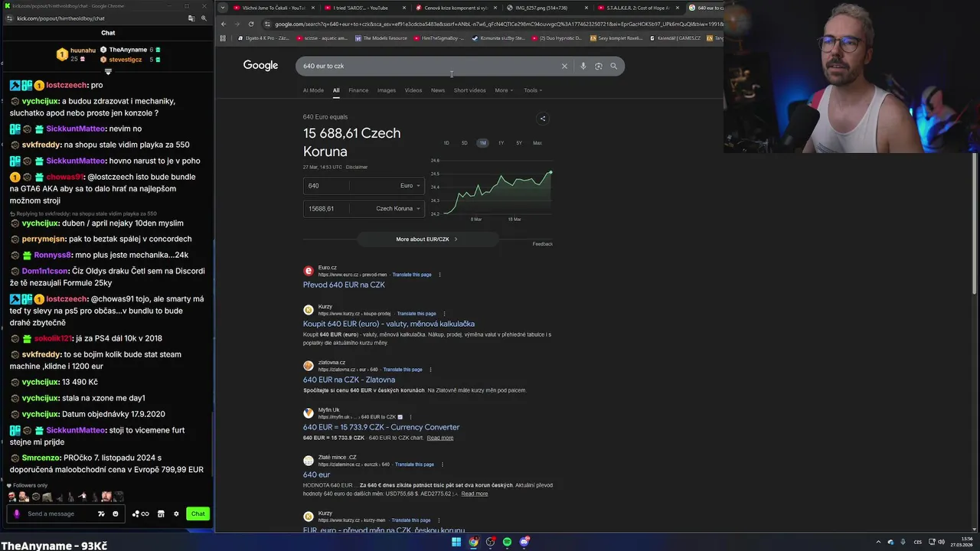The image size is (980, 551).
Task: Open the search tabs dropdown in Chrome
Action: (x=223, y=8)
